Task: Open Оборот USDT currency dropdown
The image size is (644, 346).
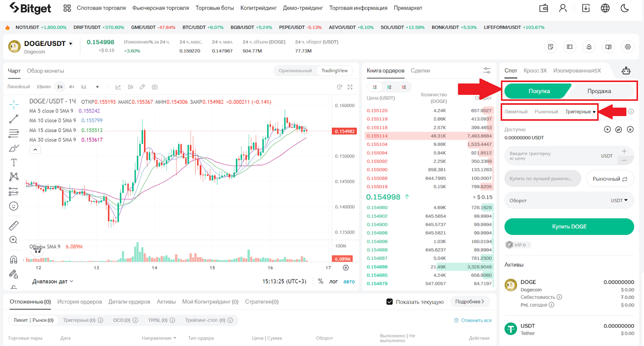Action: pyautogui.click(x=619, y=201)
